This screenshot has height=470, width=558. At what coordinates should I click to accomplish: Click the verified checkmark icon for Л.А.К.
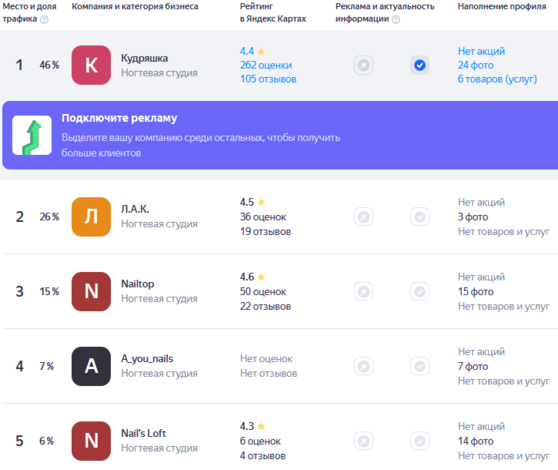point(420,217)
